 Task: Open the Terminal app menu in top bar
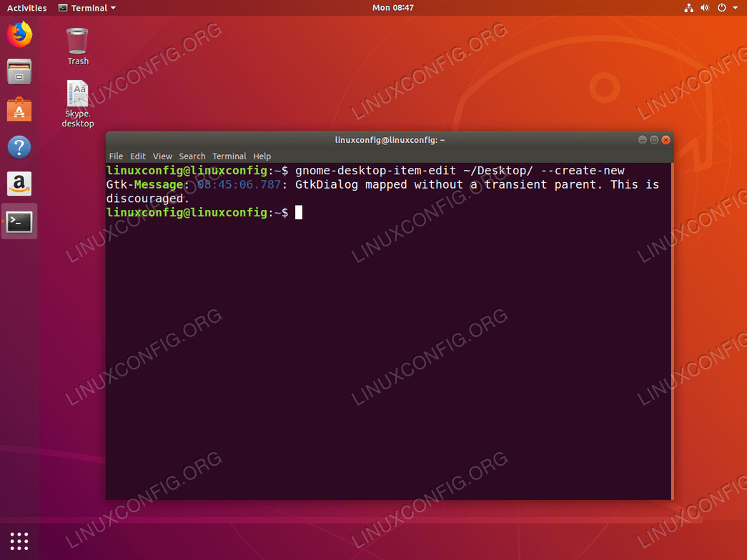[87, 8]
